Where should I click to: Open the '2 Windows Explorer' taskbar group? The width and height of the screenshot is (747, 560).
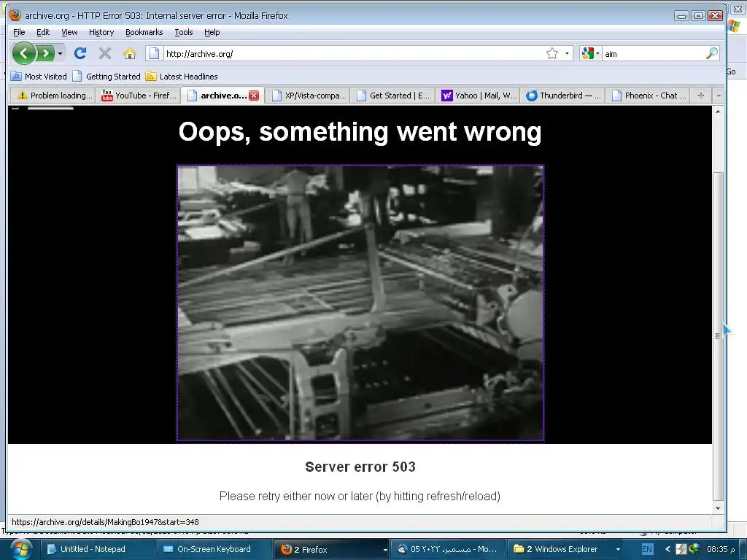(x=565, y=549)
